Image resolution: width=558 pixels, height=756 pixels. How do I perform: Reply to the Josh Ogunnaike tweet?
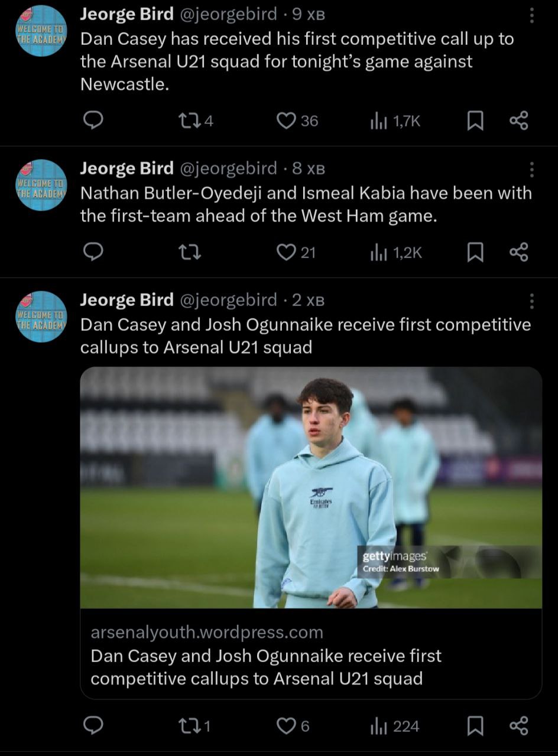(x=93, y=726)
